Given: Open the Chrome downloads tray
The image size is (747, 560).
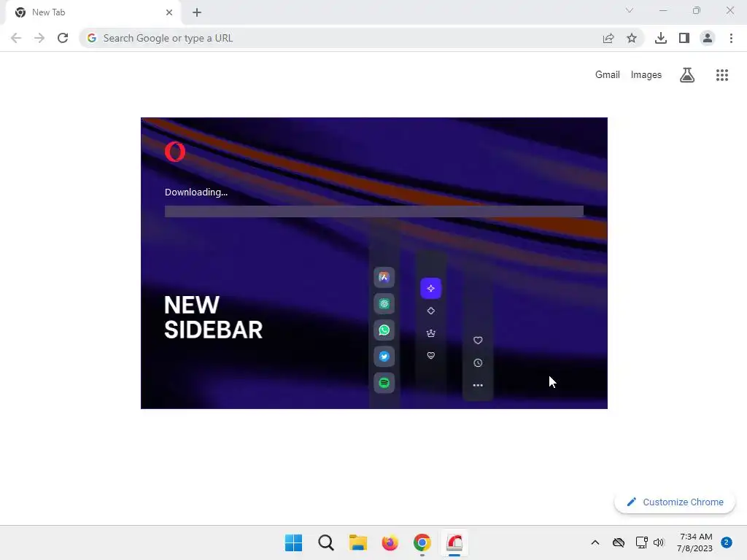Looking at the screenshot, I should (661, 38).
